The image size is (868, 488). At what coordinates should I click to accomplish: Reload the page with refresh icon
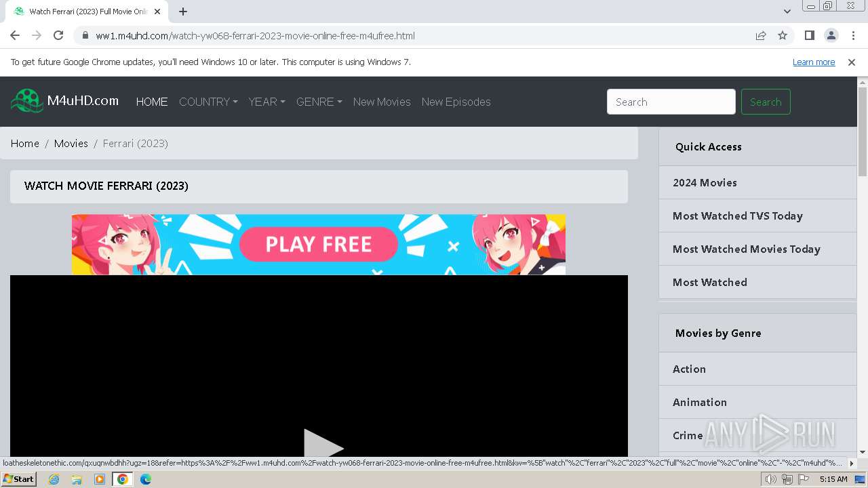tap(58, 35)
